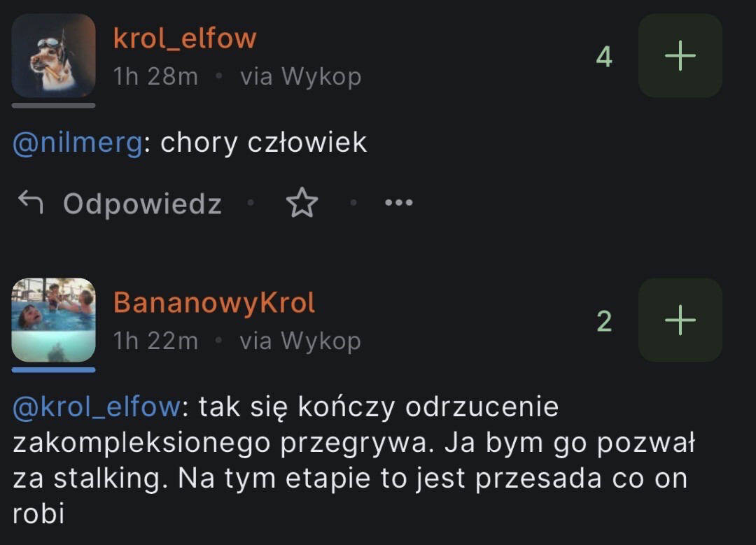Image resolution: width=756 pixels, height=545 pixels.
Task: Open krol_elfow's dog avatar
Action: point(53,55)
